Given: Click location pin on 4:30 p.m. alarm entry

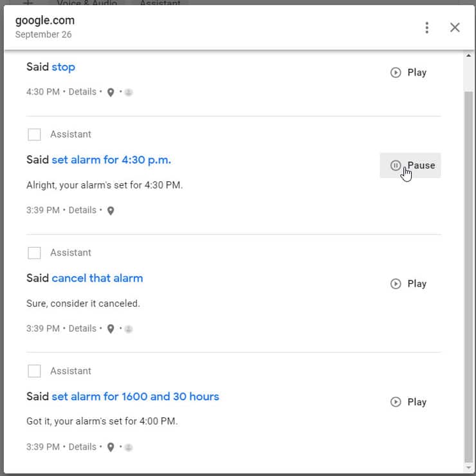Looking at the screenshot, I should tap(111, 211).
